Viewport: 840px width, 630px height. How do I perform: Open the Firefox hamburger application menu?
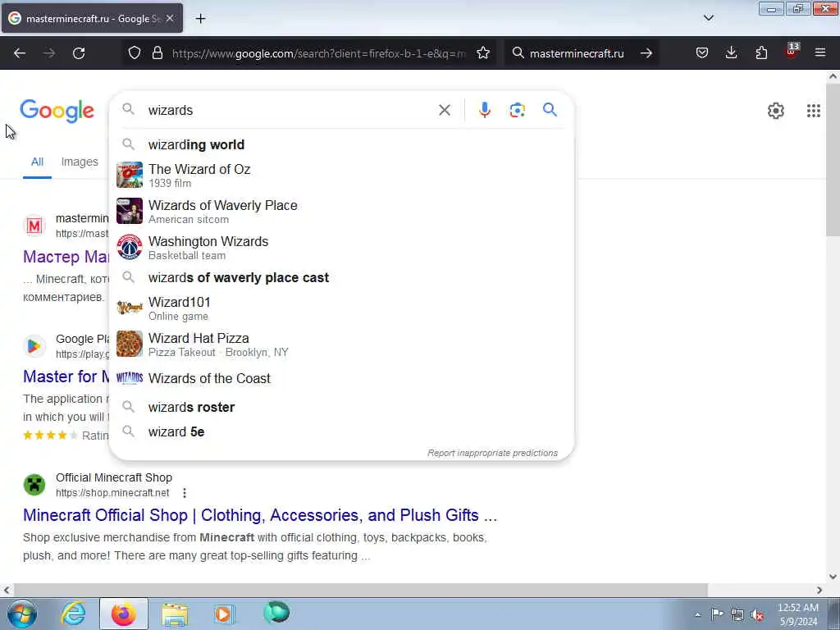(x=820, y=53)
